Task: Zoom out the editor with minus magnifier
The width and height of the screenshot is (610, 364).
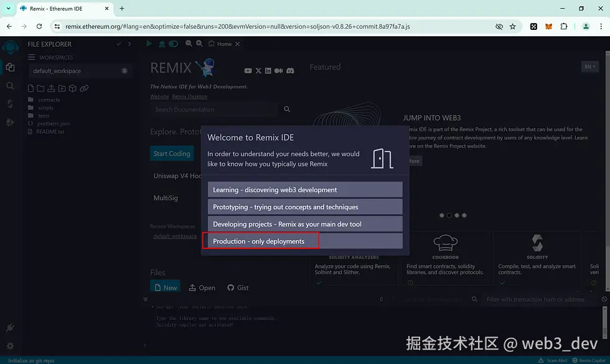Action: [x=189, y=44]
